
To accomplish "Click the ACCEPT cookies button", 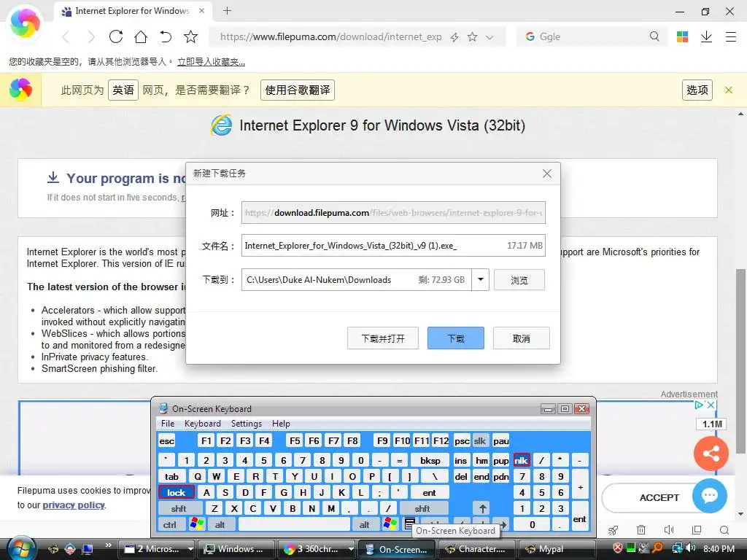I will 659,497.
